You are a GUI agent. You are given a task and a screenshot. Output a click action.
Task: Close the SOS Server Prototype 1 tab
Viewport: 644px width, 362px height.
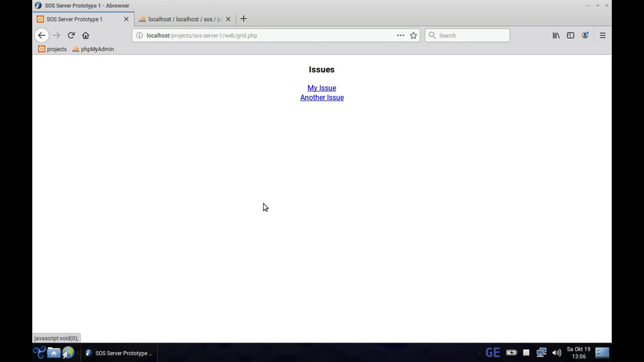(x=126, y=19)
